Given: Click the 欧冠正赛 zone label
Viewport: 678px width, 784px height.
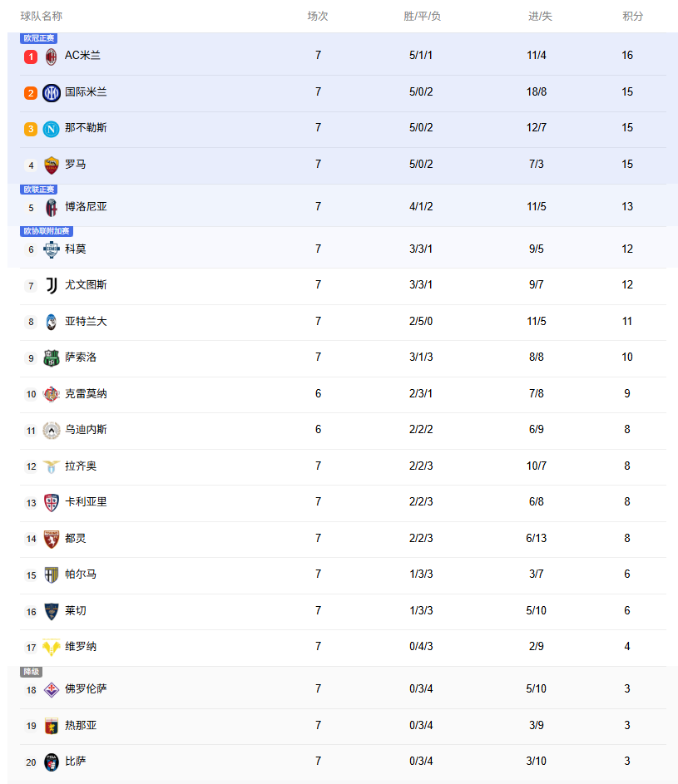Looking at the screenshot, I should click(x=38, y=38).
